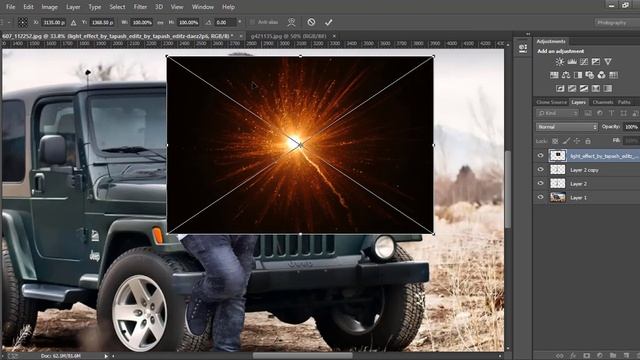Switch to the g421535.jpg document tab
This screenshot has width=640, height=360.
tap(288, 36)
